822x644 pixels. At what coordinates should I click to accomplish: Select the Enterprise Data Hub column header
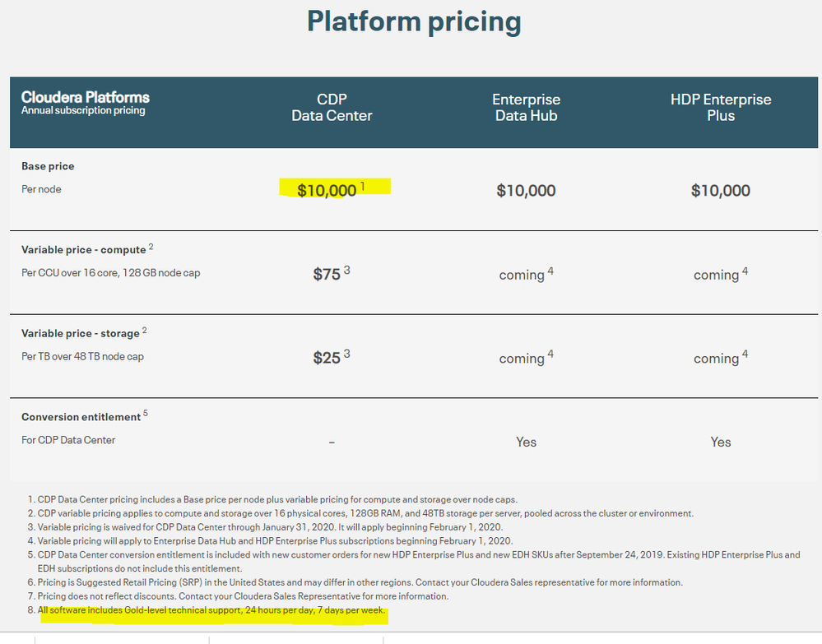[x=526, y=108]
